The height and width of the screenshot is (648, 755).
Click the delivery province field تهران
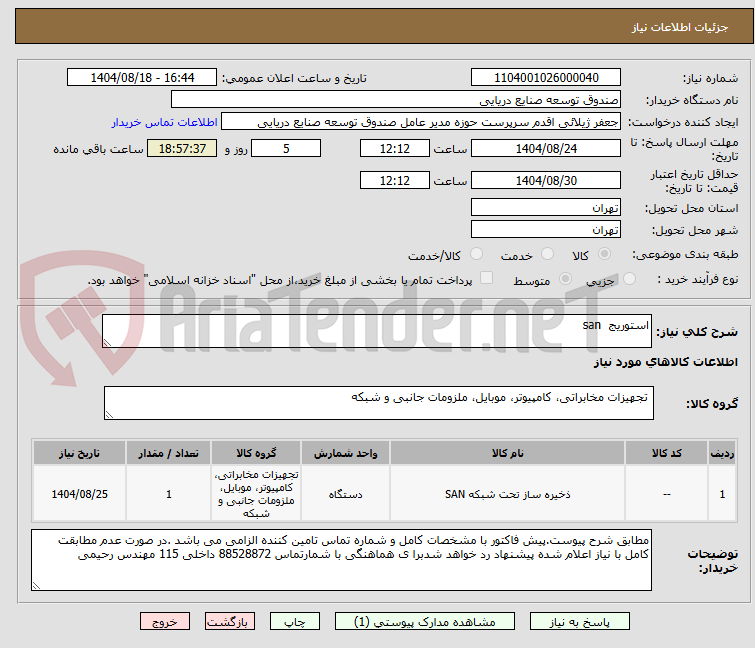click(546, 207)
